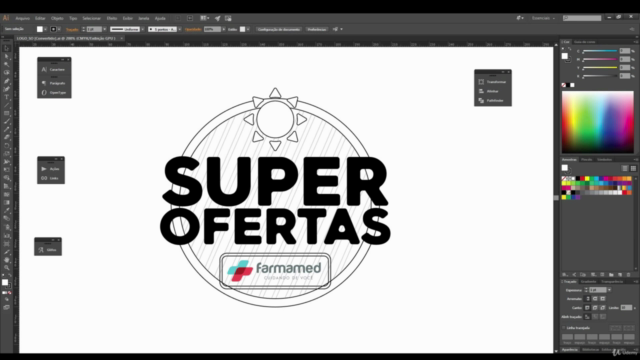Click the color spectrum picker
640x360 pixels.
point(598,122)
